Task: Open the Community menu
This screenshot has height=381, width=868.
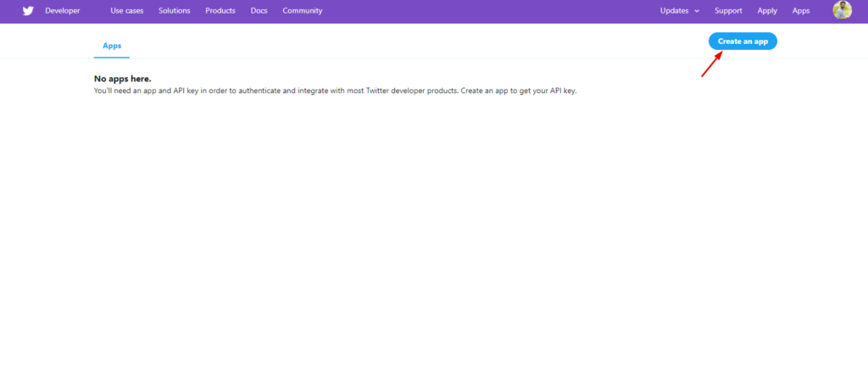Action: 303,10
